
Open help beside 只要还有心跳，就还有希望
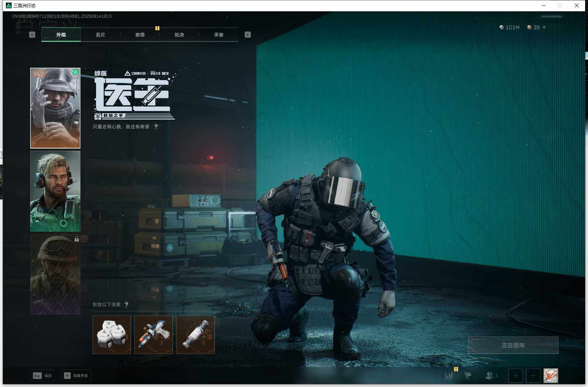(x=156, y=127)
